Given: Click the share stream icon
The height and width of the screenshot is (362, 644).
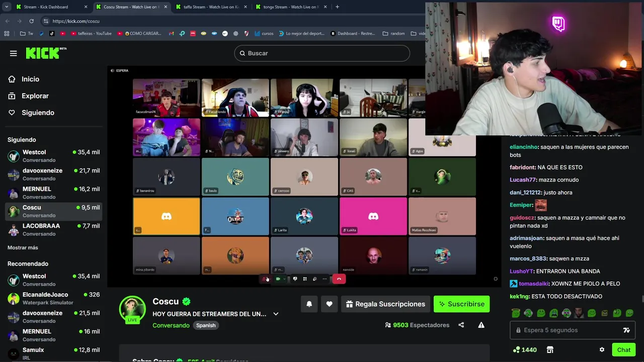Looking at the screenshot, I should coord(461,325).
